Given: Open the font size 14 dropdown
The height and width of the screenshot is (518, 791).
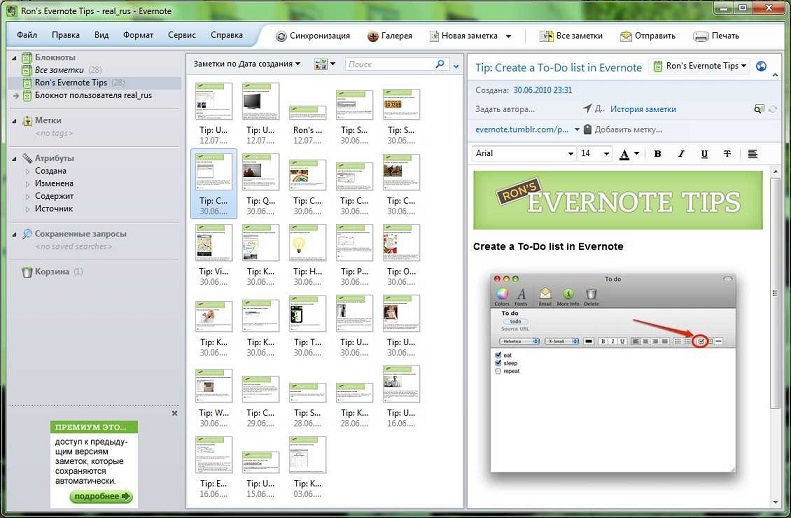Looking at the screenshot, I should (x=606, y=154).
